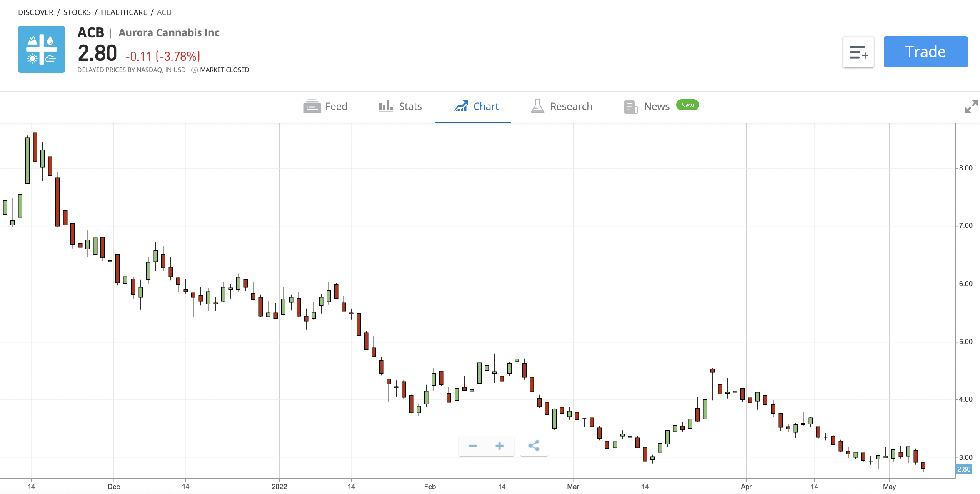This screenshot has height=494, width=980.
Task: Click the MARKET CLOSED clock icon
Action: [x=194, y=70]
